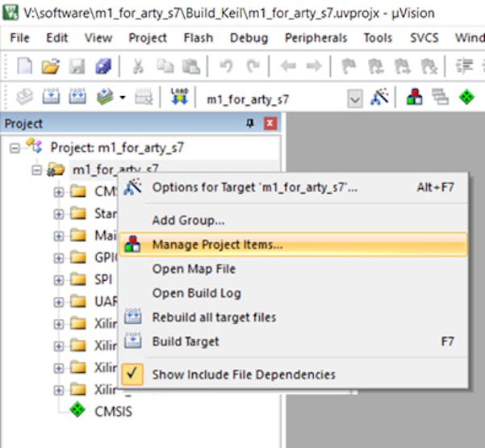This screenshot has width=485, height=448.
Task: Click the Manage Multi-Project Workspace icon
Action: point(440,97)
